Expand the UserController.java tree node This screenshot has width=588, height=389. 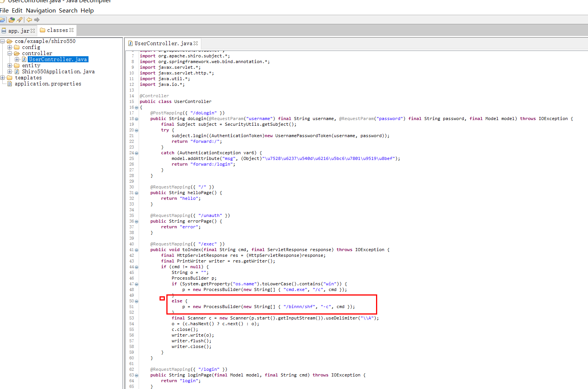[x=17, y=59]
